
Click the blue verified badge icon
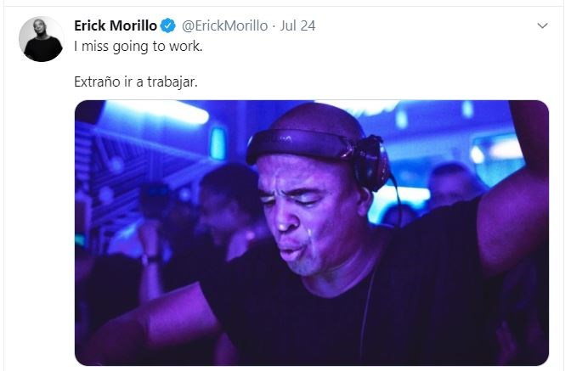[x=168, y=25]
